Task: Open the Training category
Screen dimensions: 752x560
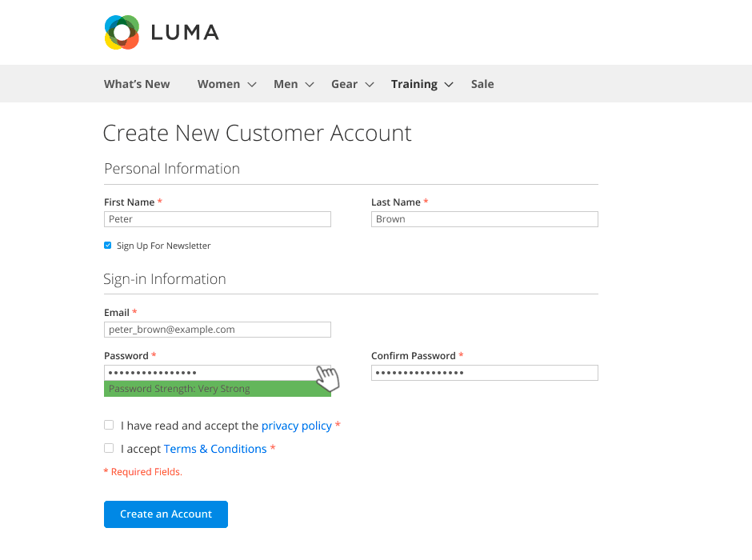Action: (x=414, y=84)
